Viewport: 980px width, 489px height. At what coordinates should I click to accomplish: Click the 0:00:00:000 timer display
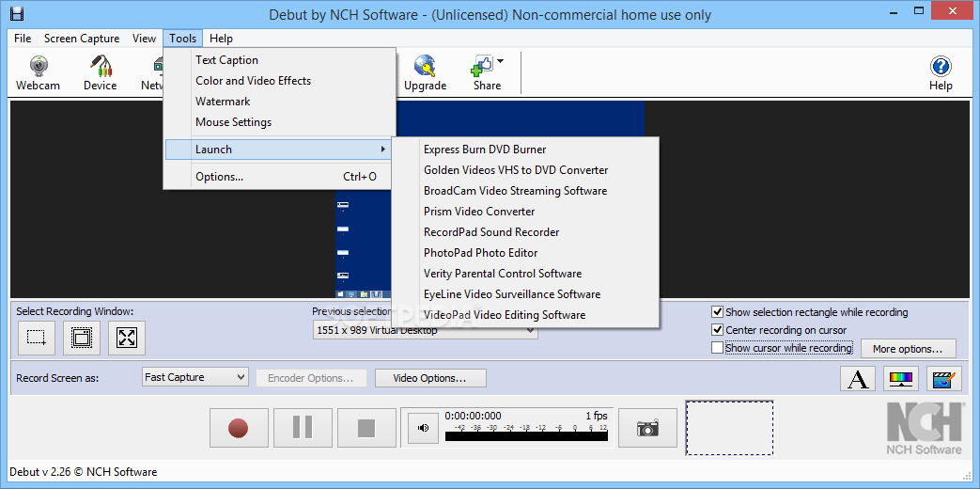[x=474, y=416]
